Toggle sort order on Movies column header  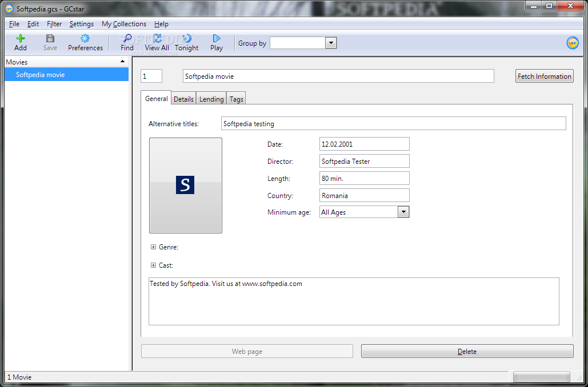point(66,62)
